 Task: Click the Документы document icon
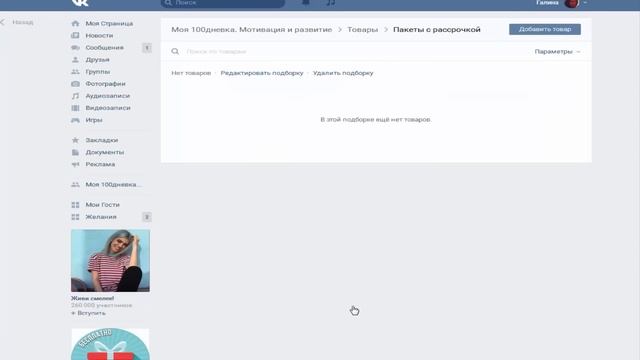coord(75,152)
